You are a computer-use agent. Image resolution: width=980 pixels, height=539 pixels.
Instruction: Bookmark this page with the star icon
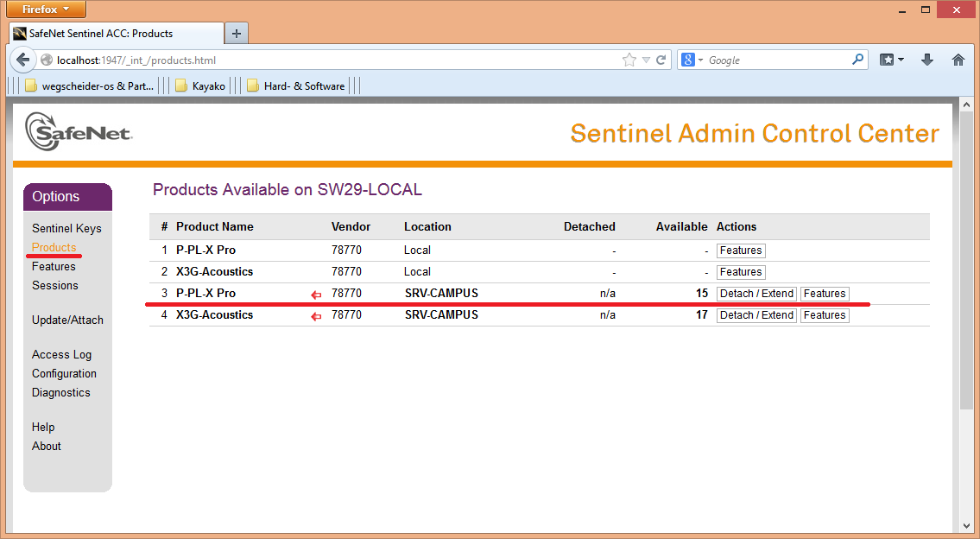coord(629,60)
